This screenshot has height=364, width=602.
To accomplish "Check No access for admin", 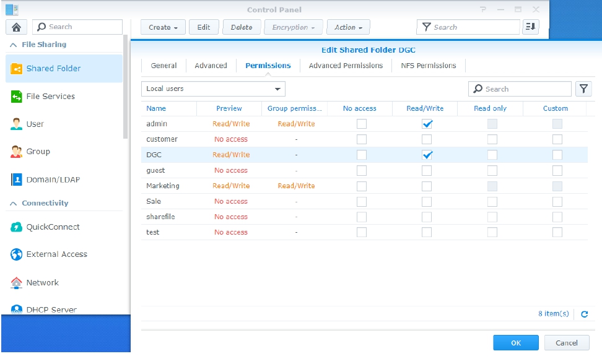I will [x=361, y=124].
